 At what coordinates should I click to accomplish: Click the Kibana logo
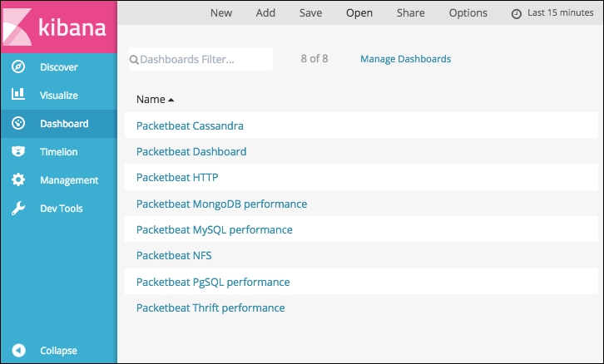pos(58,27)
